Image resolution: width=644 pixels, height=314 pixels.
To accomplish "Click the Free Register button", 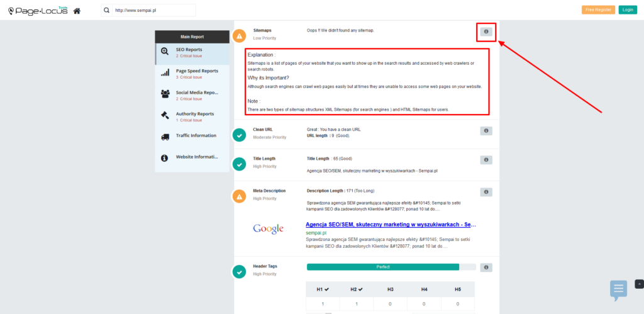I will [598, 10].
